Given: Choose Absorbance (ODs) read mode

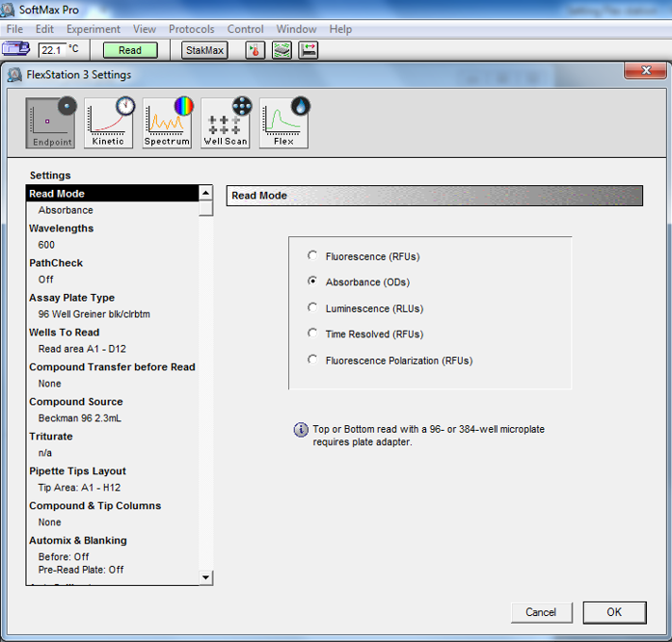Looking at the screenshot, I should coord(312,281).
